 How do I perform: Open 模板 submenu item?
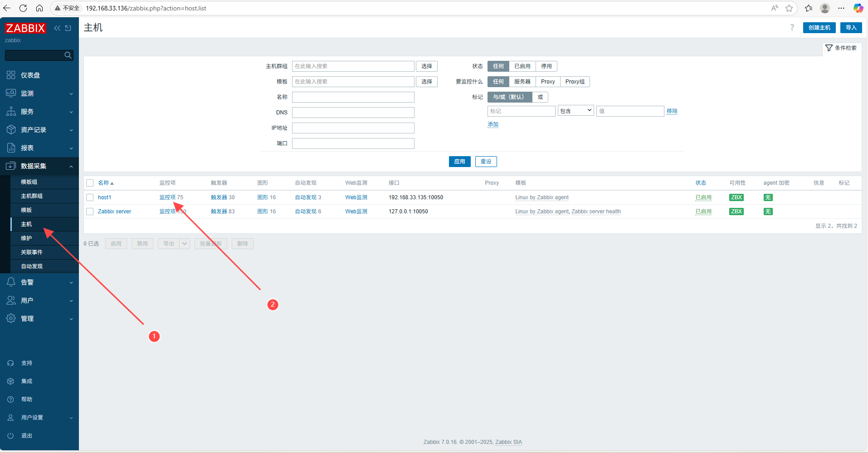pos(44,210)
